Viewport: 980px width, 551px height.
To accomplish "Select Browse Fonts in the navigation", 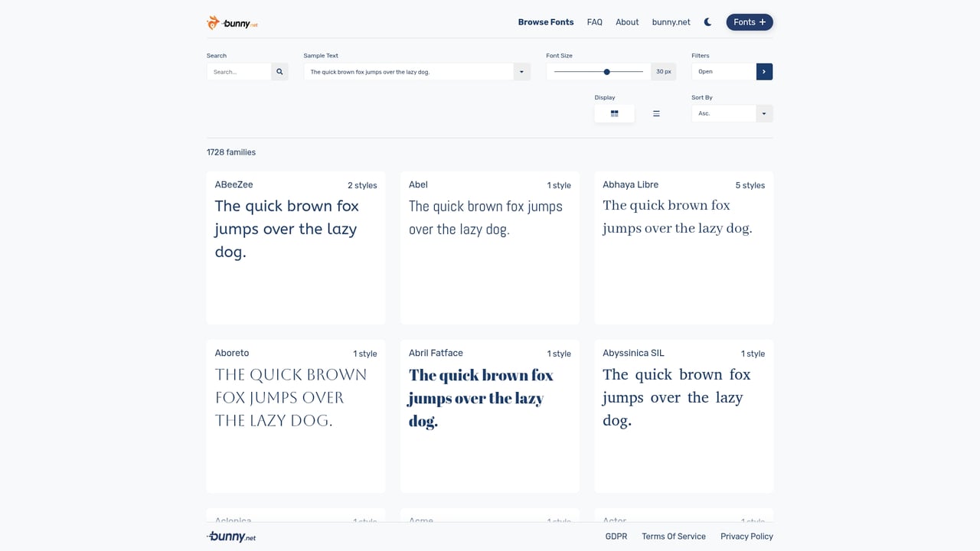I will 546,22.
